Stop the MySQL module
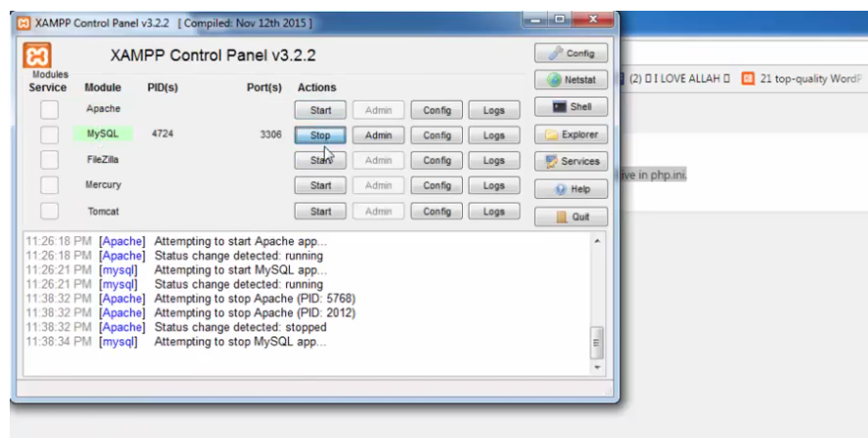The image size is (868, 438). coord(320,135)
